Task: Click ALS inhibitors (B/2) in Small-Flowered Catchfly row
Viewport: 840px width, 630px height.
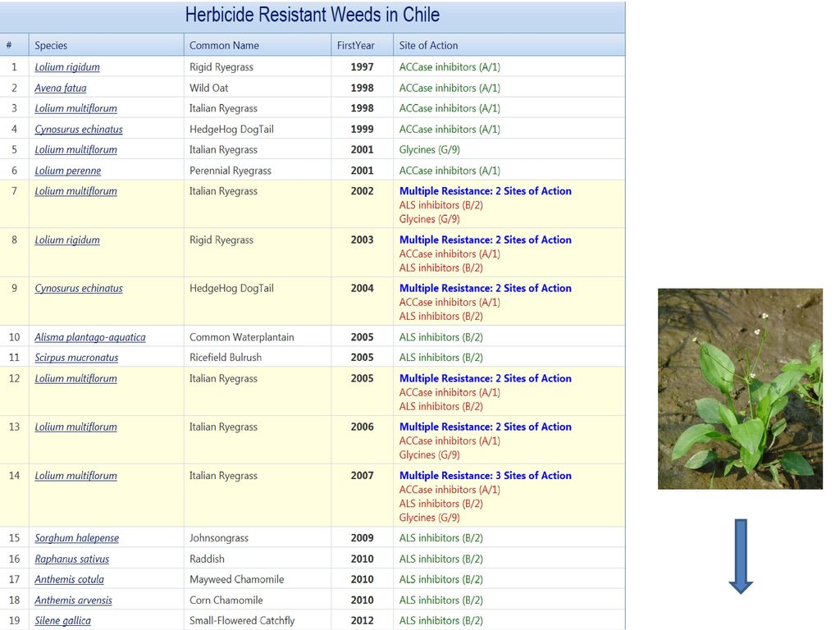Action: (441, 620)
